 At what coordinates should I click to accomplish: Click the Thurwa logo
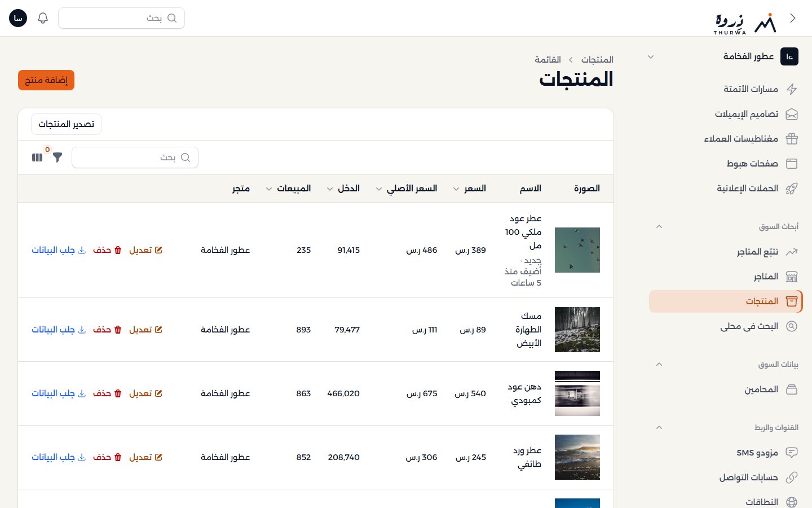745,24
